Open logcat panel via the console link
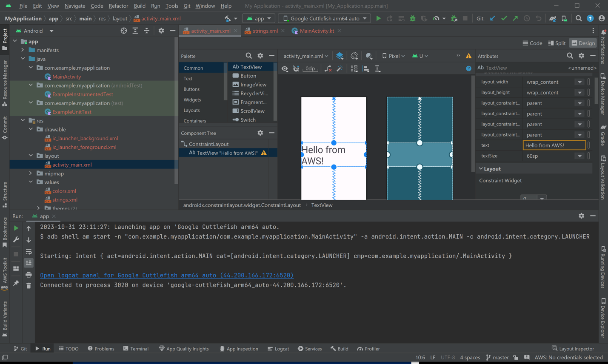 166,275
